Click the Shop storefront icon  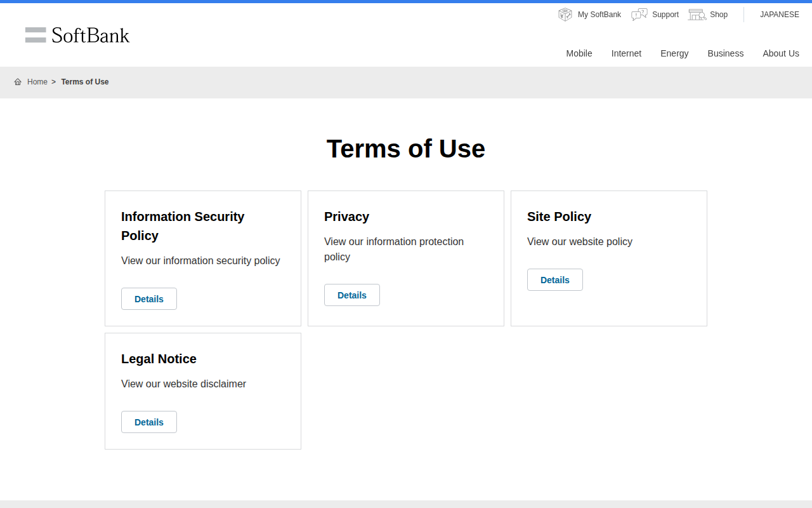click(x=697, y=15)
